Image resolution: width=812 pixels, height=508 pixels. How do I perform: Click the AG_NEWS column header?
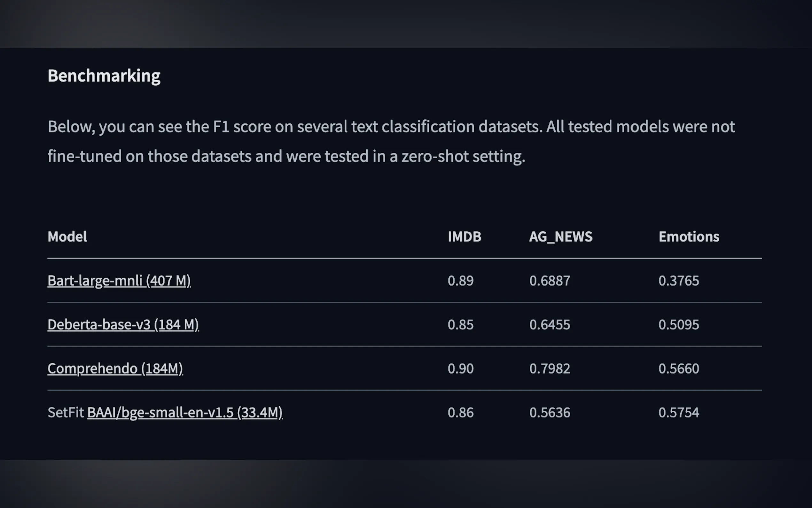tap(561, 236)
